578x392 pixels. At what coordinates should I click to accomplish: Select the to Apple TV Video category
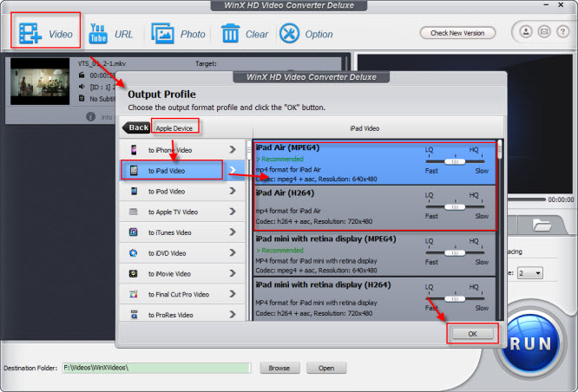[182, 212]
